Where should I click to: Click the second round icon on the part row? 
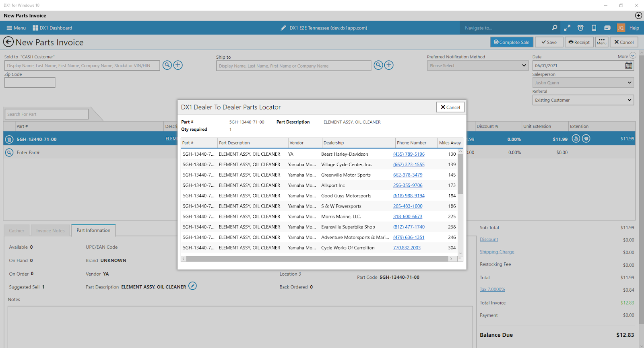pos(586,138)
